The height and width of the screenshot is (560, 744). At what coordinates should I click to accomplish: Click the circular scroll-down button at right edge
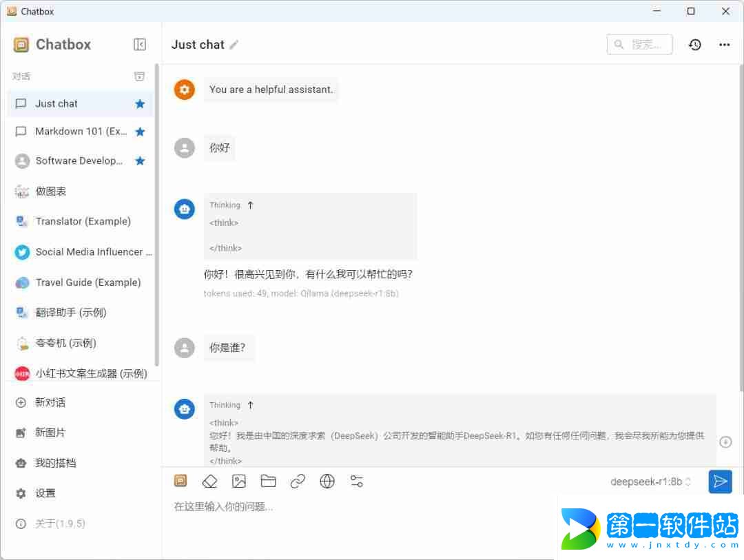[725, 442]
